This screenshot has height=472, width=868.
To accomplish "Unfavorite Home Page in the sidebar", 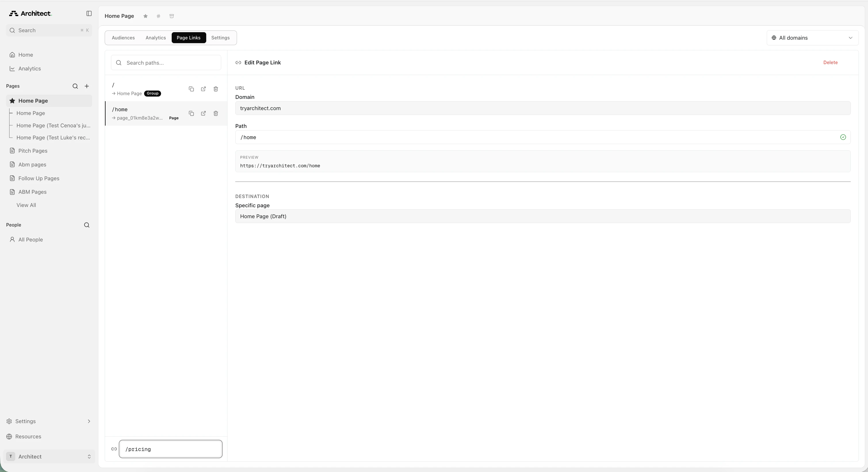I will [x=12, y=100].
